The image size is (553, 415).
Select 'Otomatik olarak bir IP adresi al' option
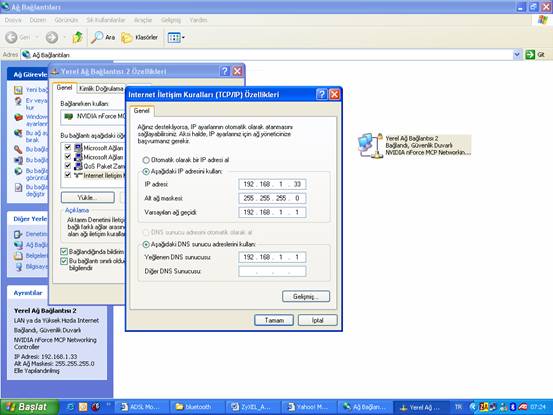pyautogui.click(x=146, y=160)
